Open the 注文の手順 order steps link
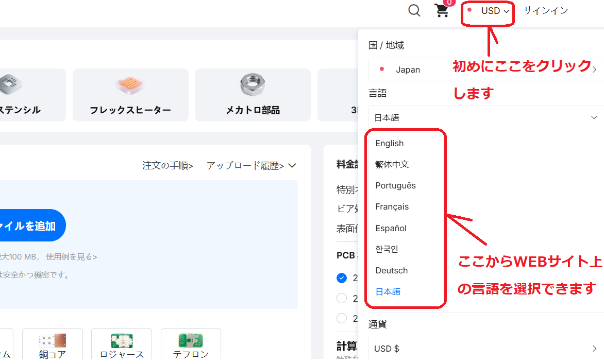 (167, 166)
